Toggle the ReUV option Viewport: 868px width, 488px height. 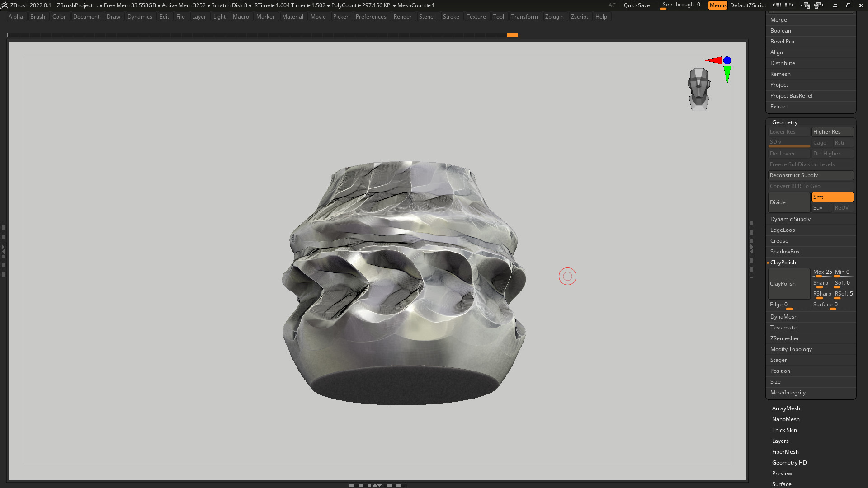(843, 208)
